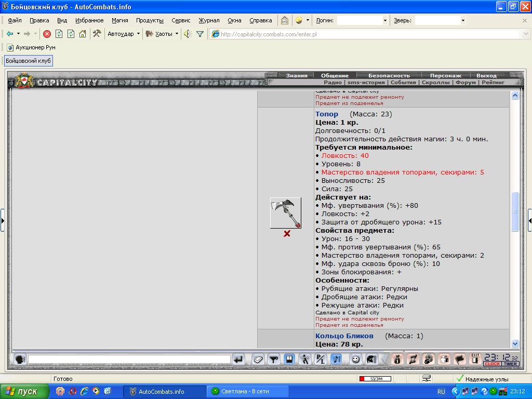
Task: Focus the chat message input field
Action: click(x=129, y=359)
